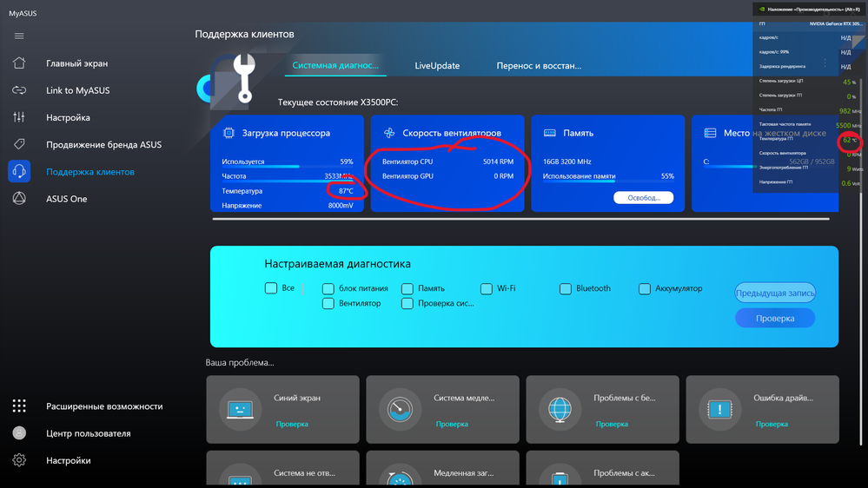Open the Система не отв... problem card

(283, 469)
